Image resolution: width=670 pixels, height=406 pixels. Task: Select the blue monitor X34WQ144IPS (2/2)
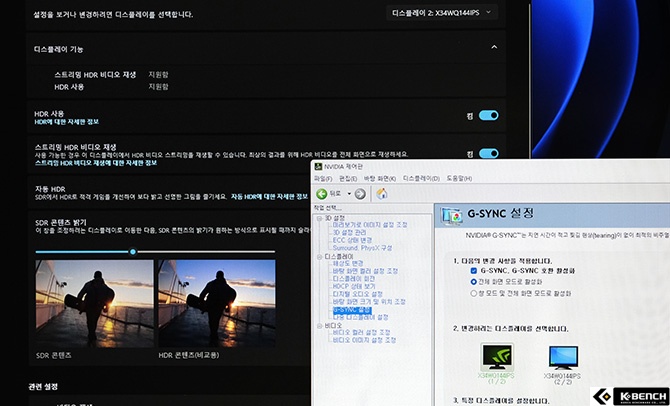pyautogui.click(x=563, y=357)
